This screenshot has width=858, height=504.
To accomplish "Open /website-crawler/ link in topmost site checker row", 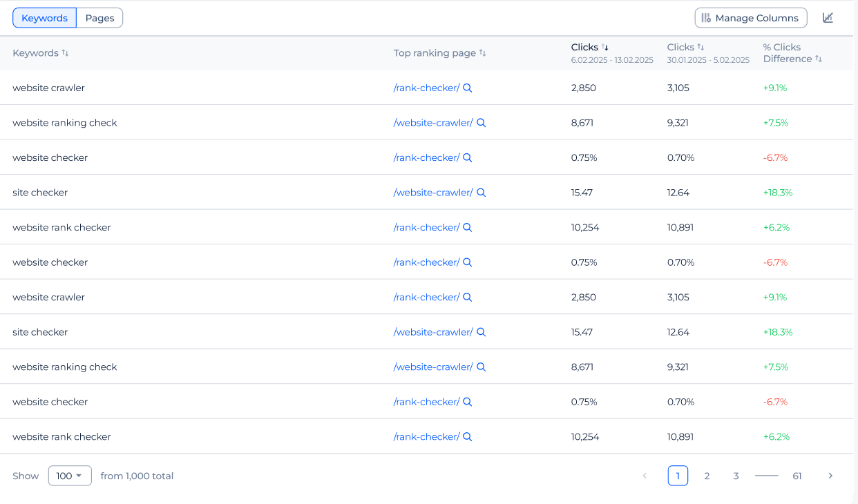I will click(433, 193).
